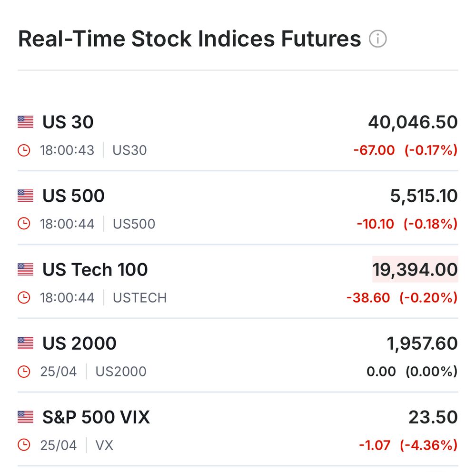This screenshot has height=472, width=476.
Task: Click the US flag next to US 500
Action: [x=26, y=196]
